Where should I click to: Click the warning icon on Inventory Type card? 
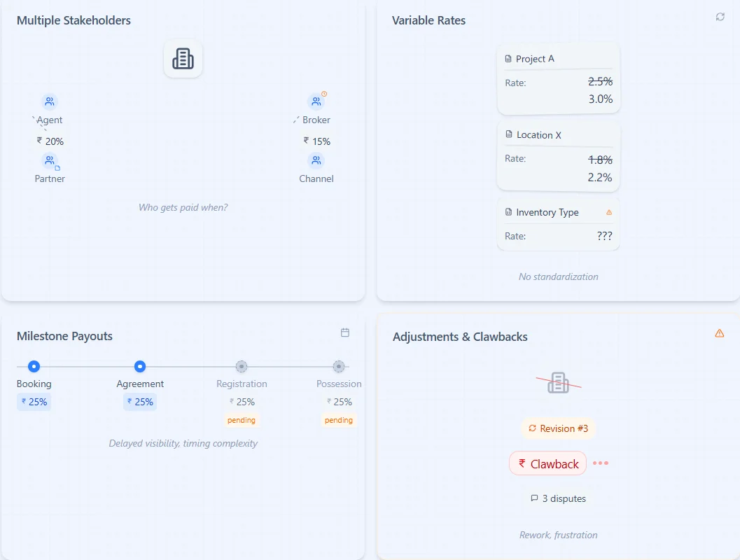[x=608, y=211]
